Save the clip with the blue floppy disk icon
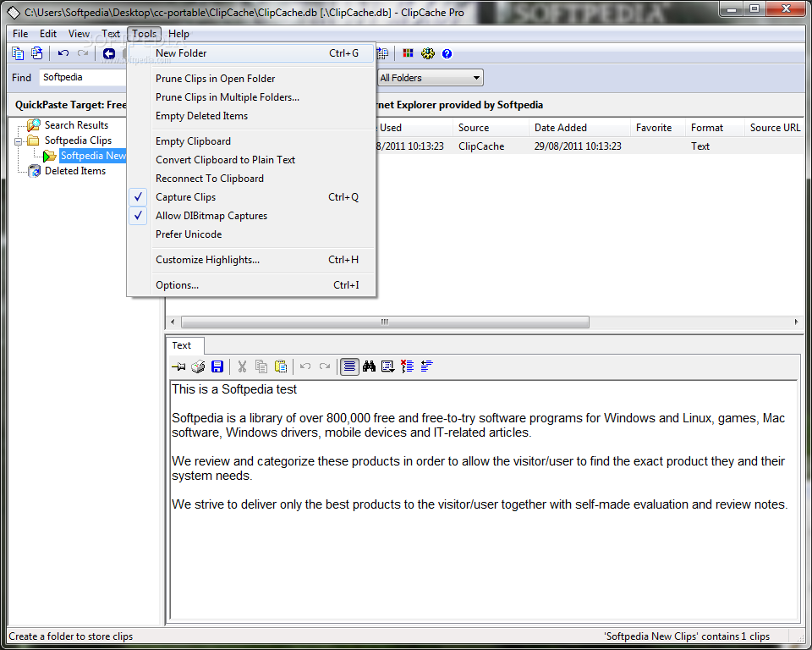This screenshot has width=812, height=650. click(217, 367)
